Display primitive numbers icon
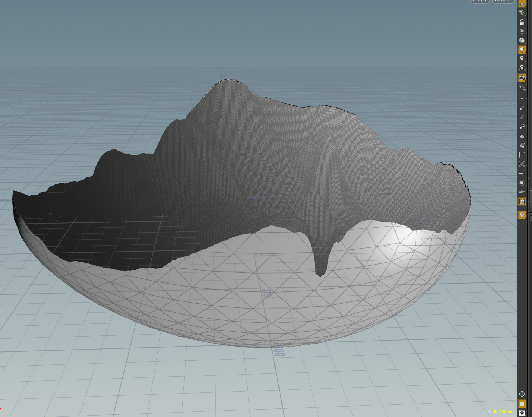The height and width of the screenshot is (417, 532). pos(522,145)
